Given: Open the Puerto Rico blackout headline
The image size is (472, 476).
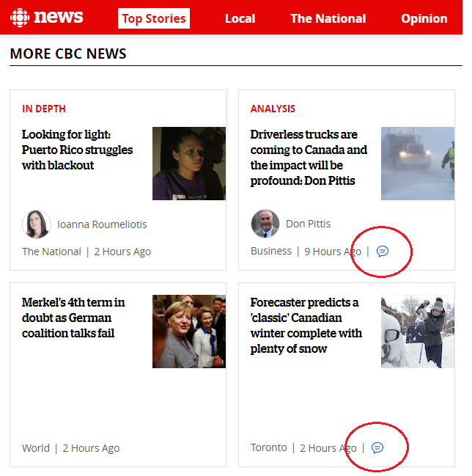Looking at the screenshot, I should pyautogui.click(x=78, y=150).
